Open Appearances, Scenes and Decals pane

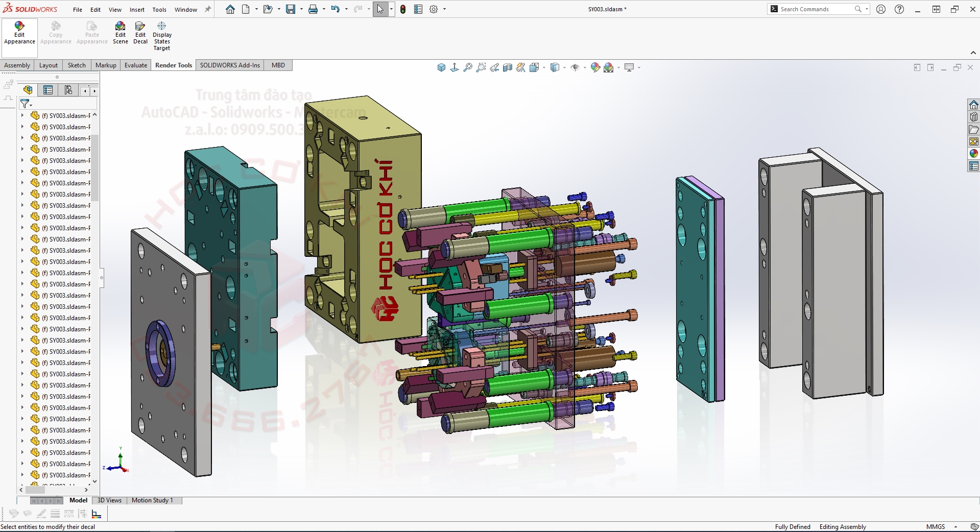[973, 154]
